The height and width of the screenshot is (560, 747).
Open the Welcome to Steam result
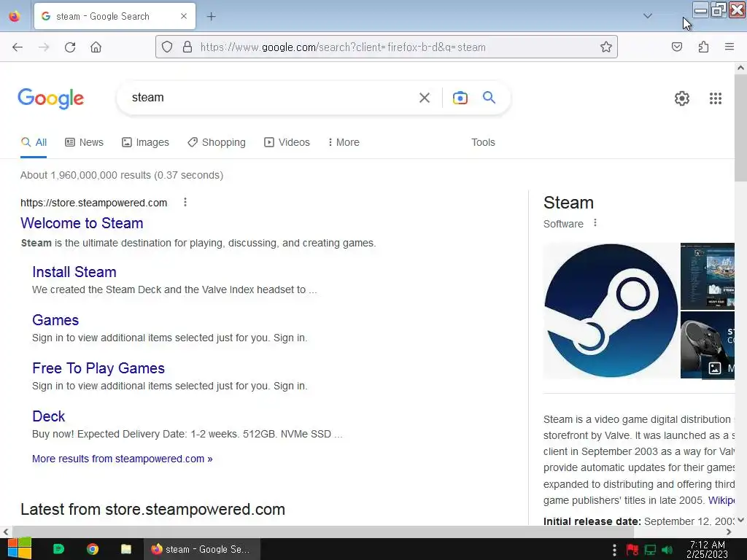click(x=82, y=223)
